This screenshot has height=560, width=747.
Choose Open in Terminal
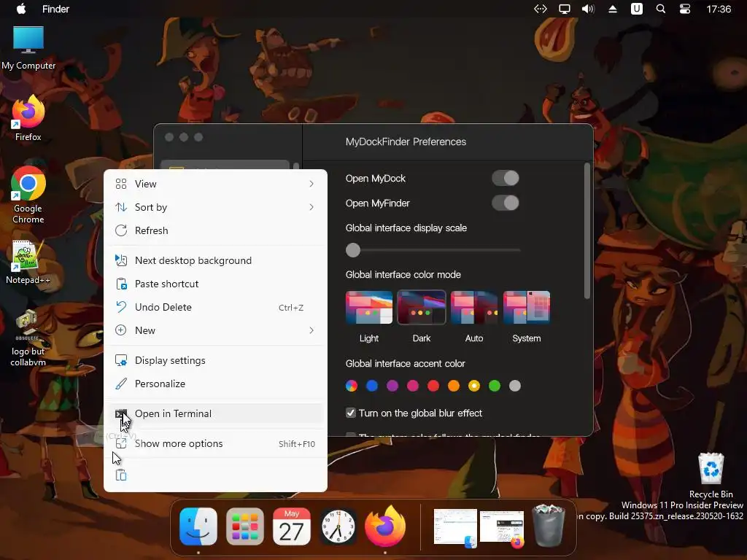point(215,414)
